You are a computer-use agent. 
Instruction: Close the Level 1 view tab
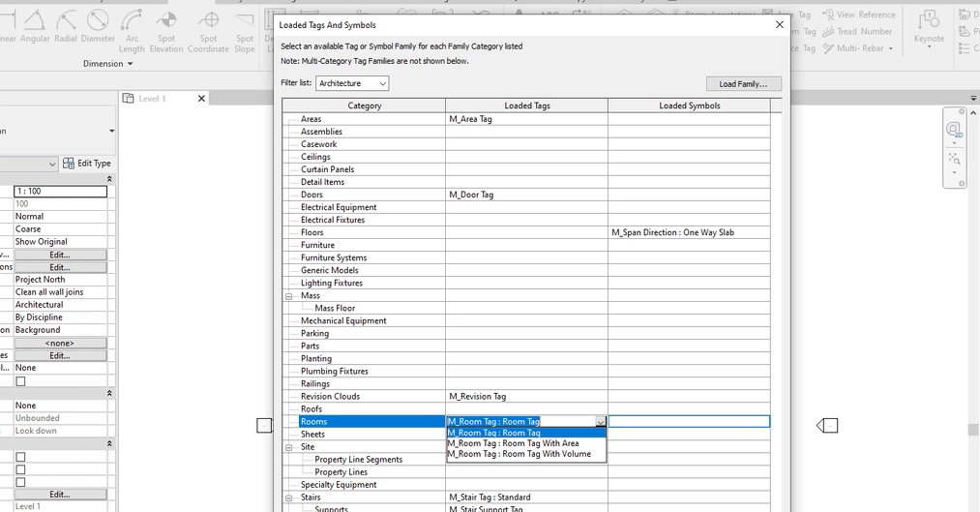pyautogui.click(x=201, y=98)
